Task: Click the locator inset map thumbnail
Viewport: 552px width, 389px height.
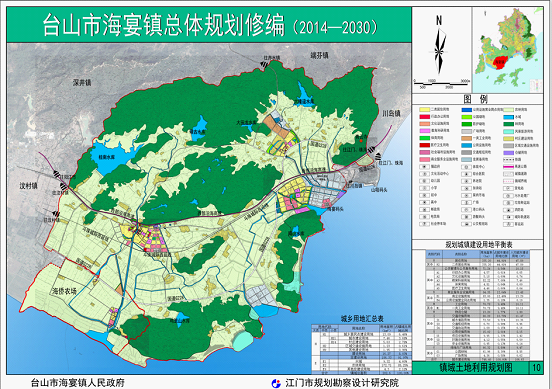Action: click(508, 50)
